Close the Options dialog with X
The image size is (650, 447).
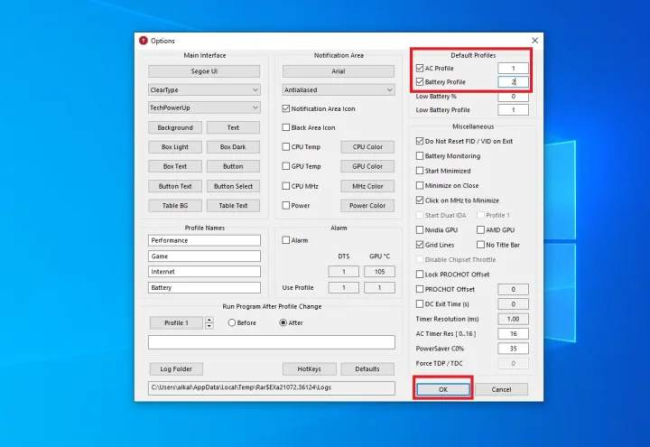click(535, 40)
